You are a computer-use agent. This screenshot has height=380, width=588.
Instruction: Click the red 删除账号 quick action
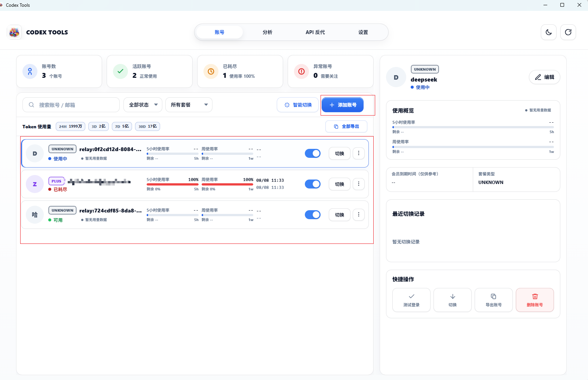click(x=535, y=300)
